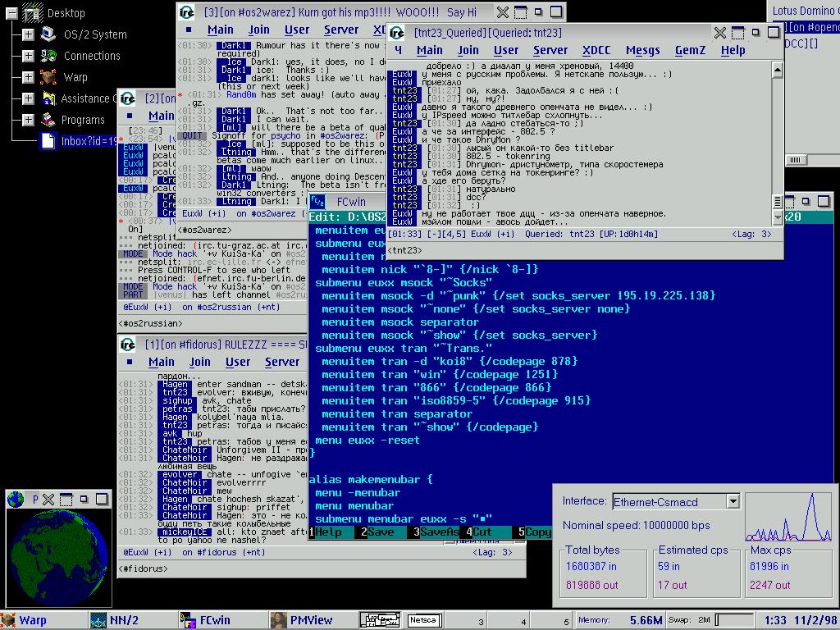Image resolution: width=840 pixels, height=630 pixels.
Task: Select the Inbox document icon
Action: coord(48,141)
